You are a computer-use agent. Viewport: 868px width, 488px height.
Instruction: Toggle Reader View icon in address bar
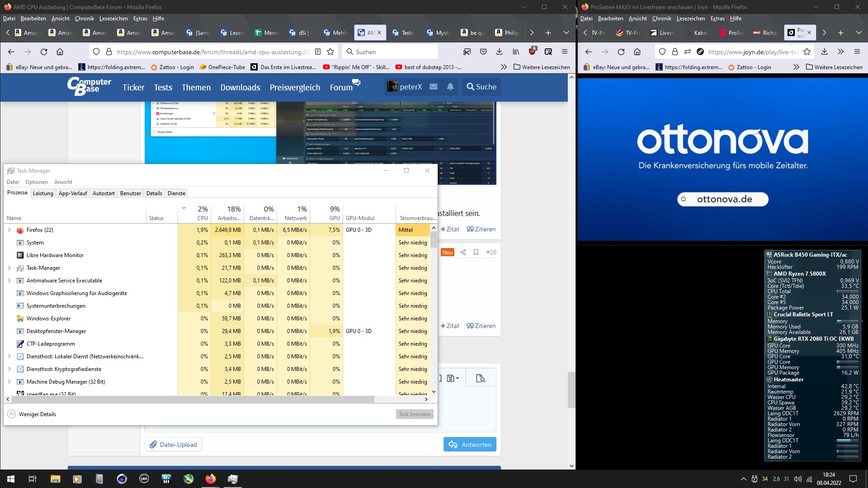(318, 52)
